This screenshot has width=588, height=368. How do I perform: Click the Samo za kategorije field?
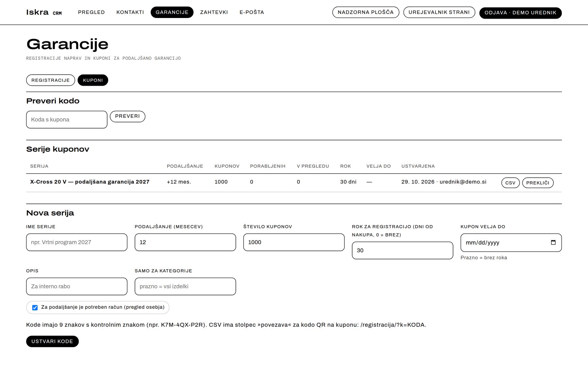click(x=185, y=286)
